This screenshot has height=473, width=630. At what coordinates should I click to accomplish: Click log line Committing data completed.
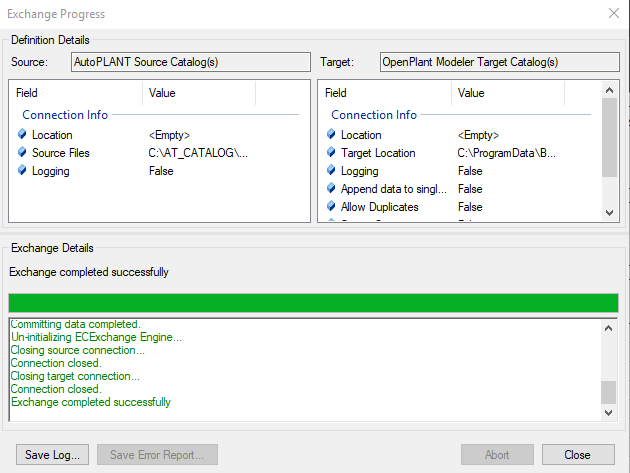pyautogui.click(x=76, y=324)
